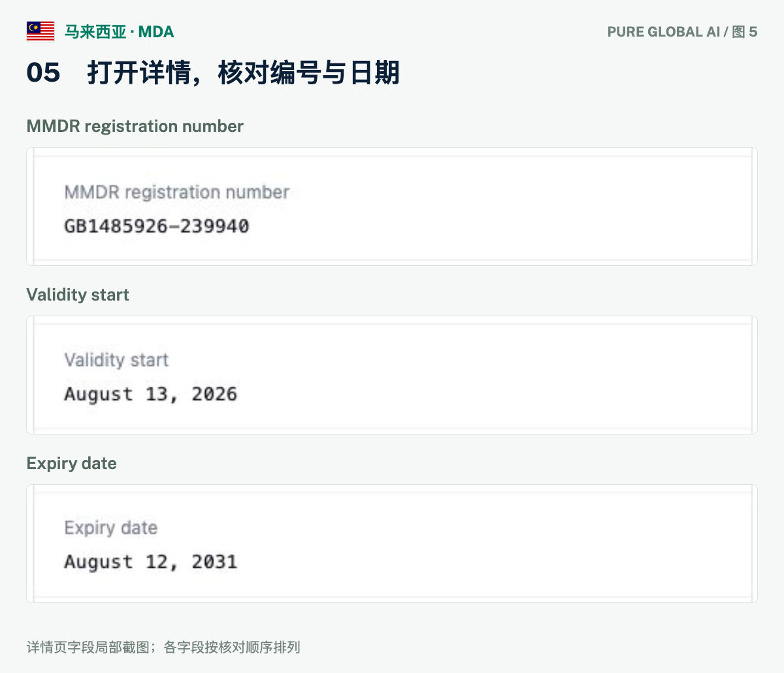Select the date August 12, 2031

tap(150, 562)
